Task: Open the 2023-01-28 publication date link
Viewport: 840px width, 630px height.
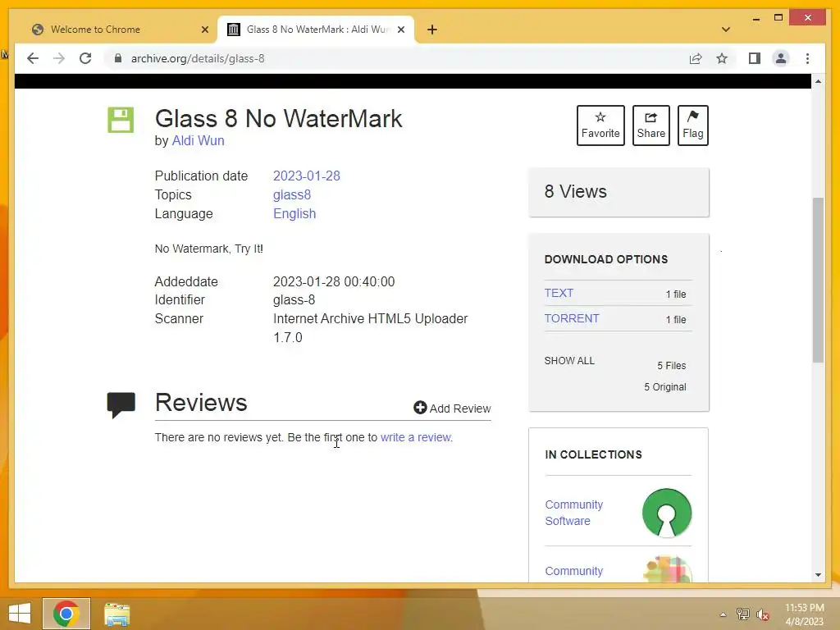Action: point(307,176)
